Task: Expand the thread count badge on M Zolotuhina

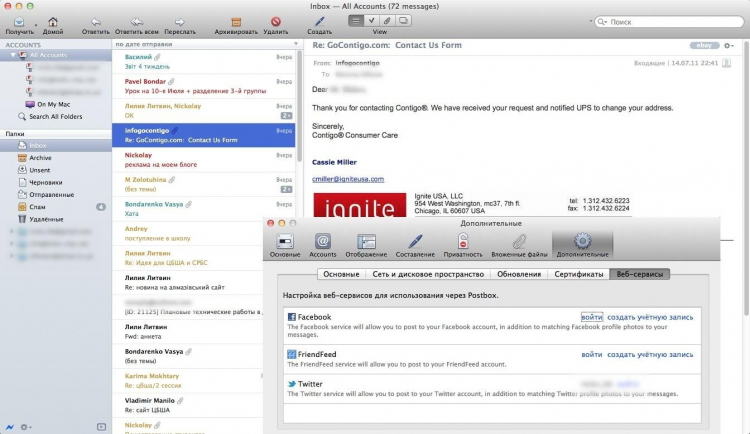Action: pyautogui.click(x=287, y=189)
